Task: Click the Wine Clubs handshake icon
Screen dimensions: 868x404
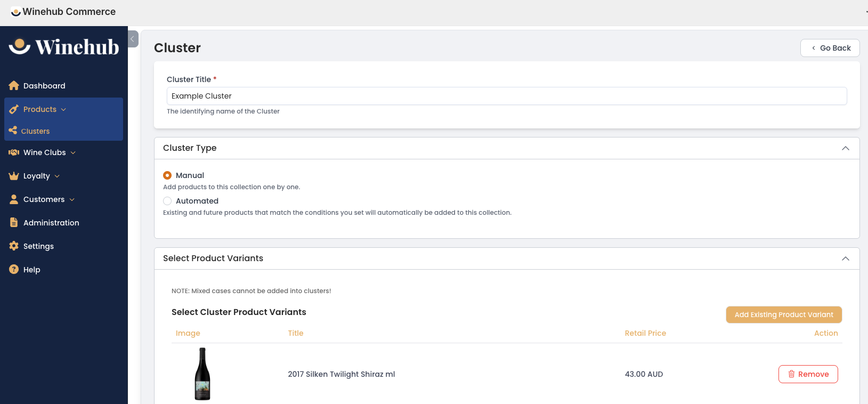Action: [14, 152]
